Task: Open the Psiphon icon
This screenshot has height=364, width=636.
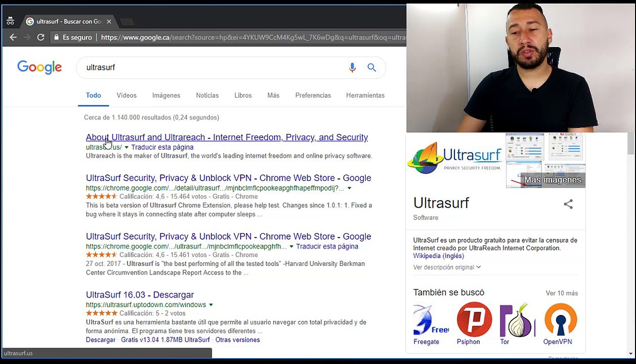Action: [474, 320]
